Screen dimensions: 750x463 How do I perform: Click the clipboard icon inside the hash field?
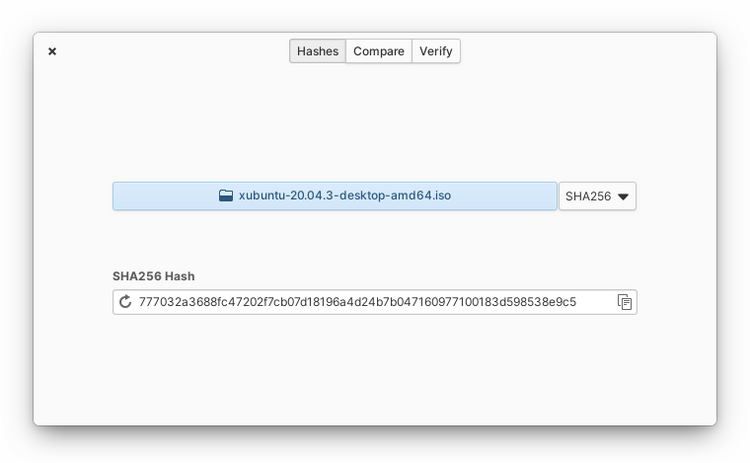point(625,302)
